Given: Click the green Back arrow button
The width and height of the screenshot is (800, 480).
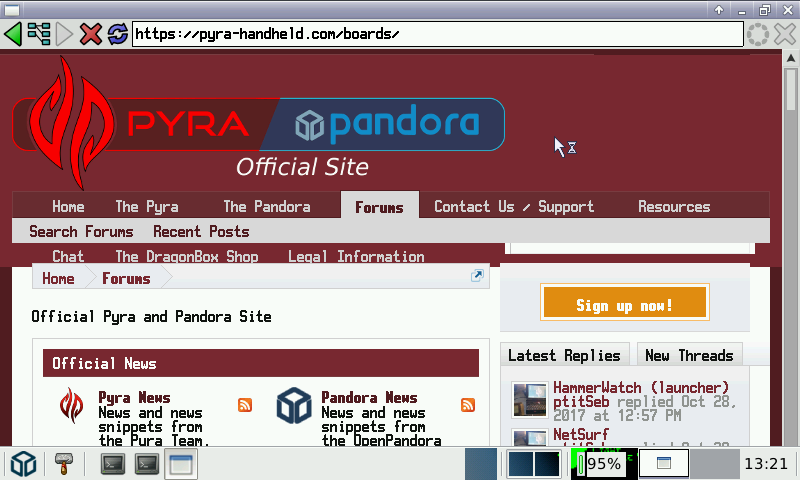Looking at the screenshot, I should tap(13, 34).
